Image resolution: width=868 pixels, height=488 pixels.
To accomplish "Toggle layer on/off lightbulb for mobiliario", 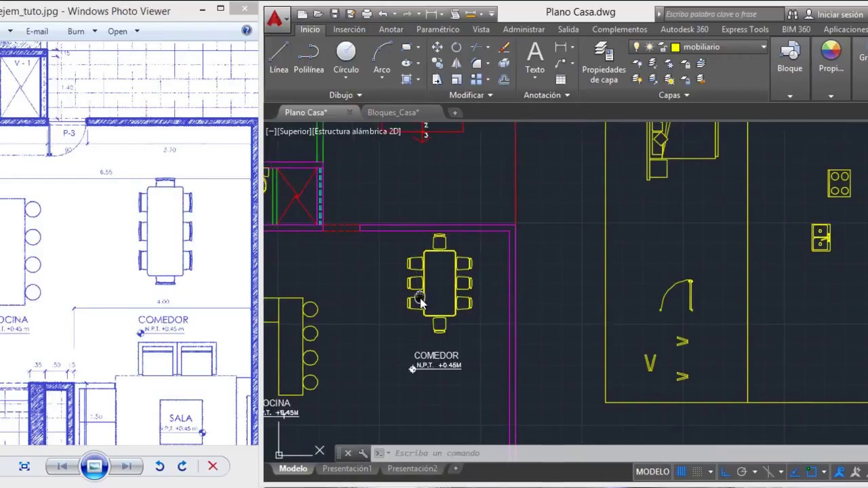I will (x=636, y=47).
